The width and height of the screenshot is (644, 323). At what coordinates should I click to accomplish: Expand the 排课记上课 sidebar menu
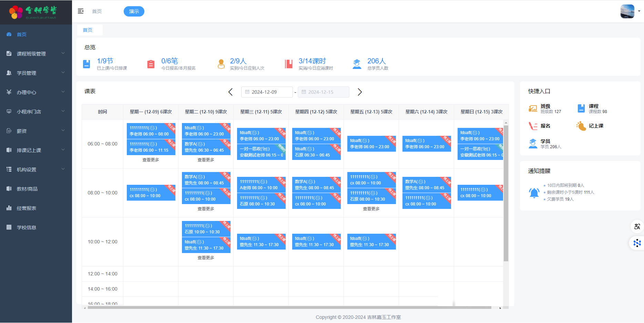coord(36,150)
